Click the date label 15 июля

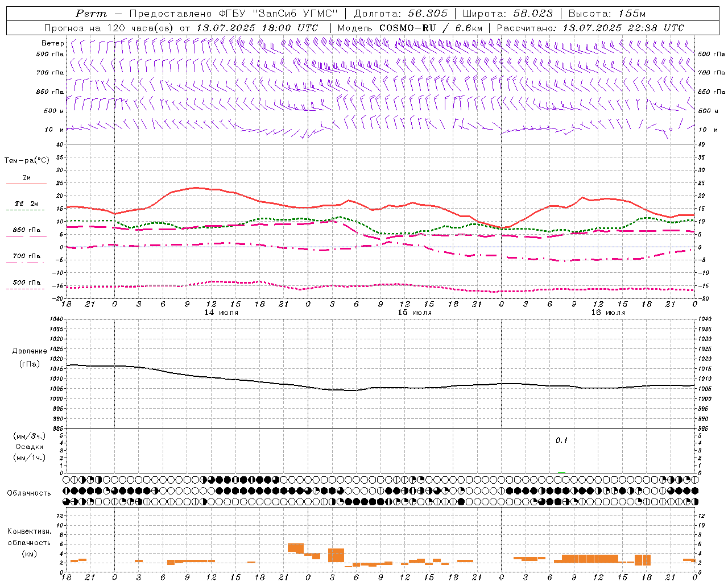pyautogui.click(x=415, y=312)
